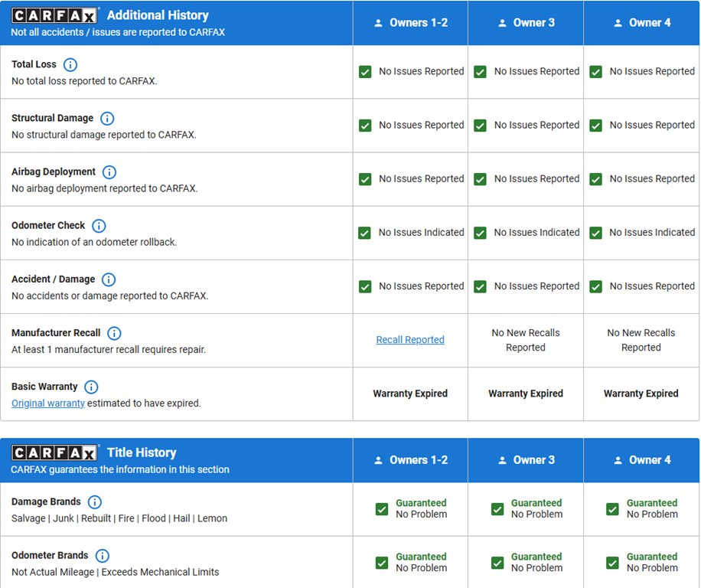This screenshot has height=588, width=701.
Task: Select Owner 3 column header in Title History
Action: [x=526, y=460]
